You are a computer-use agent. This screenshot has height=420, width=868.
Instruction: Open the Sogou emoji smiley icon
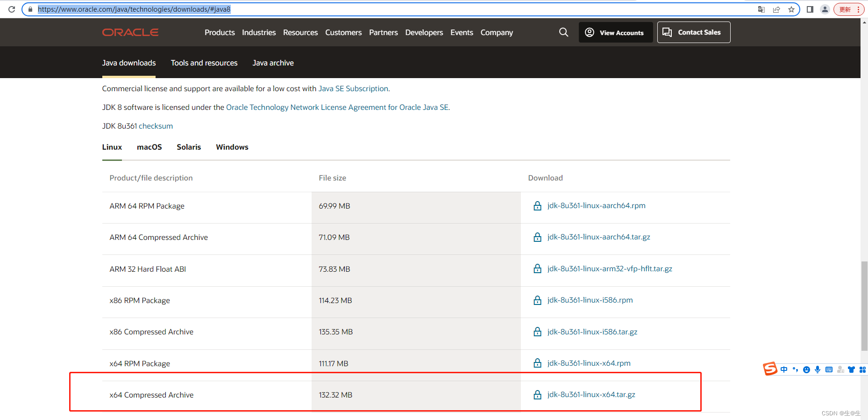(806, 369)
